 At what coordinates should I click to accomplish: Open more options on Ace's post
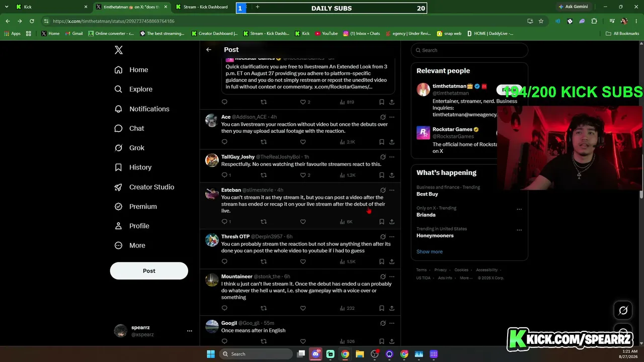[392, 117]
